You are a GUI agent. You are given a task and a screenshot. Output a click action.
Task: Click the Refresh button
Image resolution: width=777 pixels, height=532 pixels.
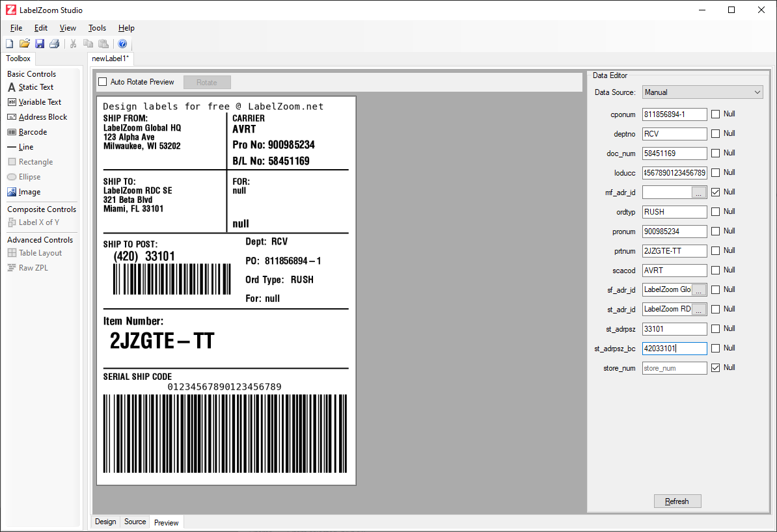click(x=677, y=501)
